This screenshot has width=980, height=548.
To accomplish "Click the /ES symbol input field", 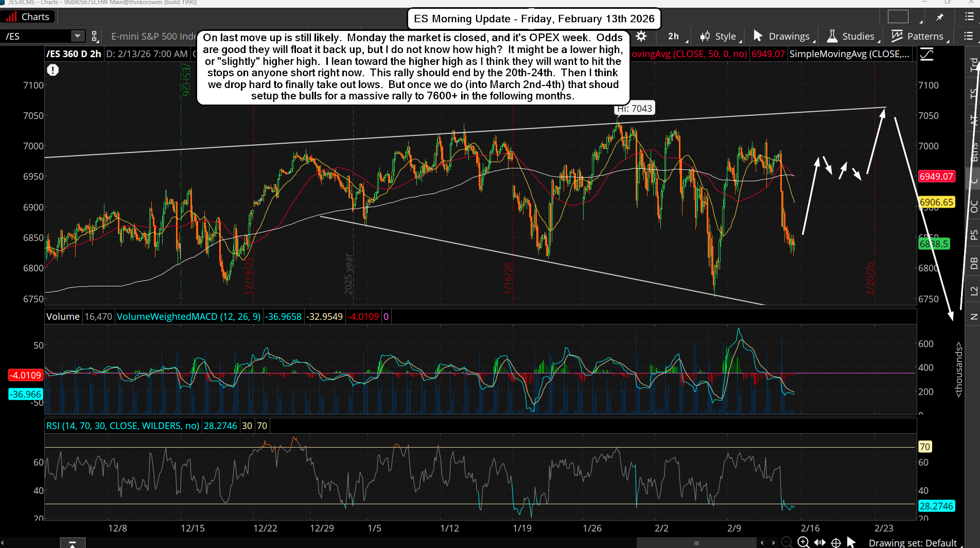I will click(x=36, y=36).
